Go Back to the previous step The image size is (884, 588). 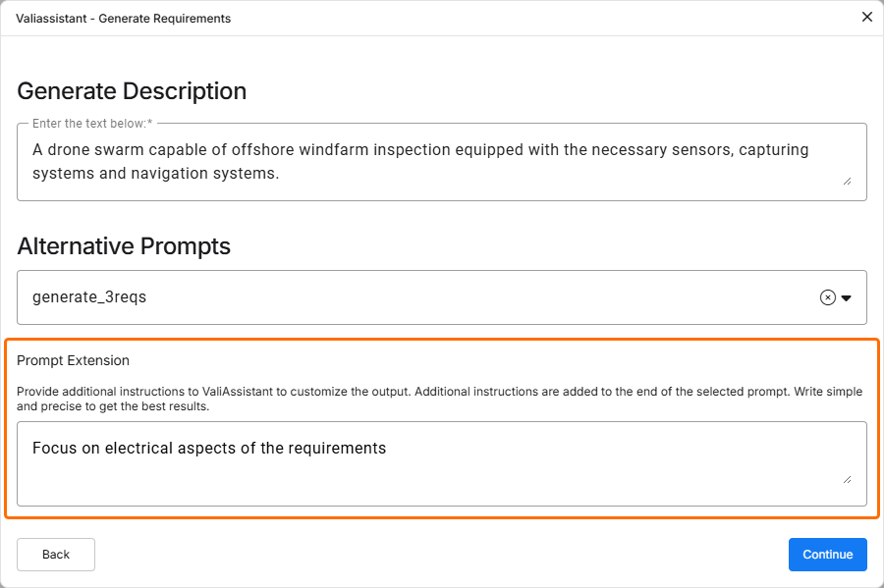click(56, 555)
